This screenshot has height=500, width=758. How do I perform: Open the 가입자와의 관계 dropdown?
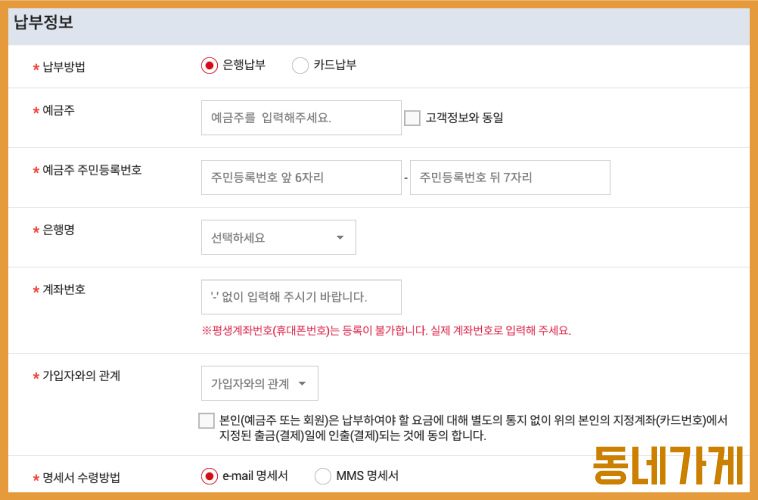(260, 383)
